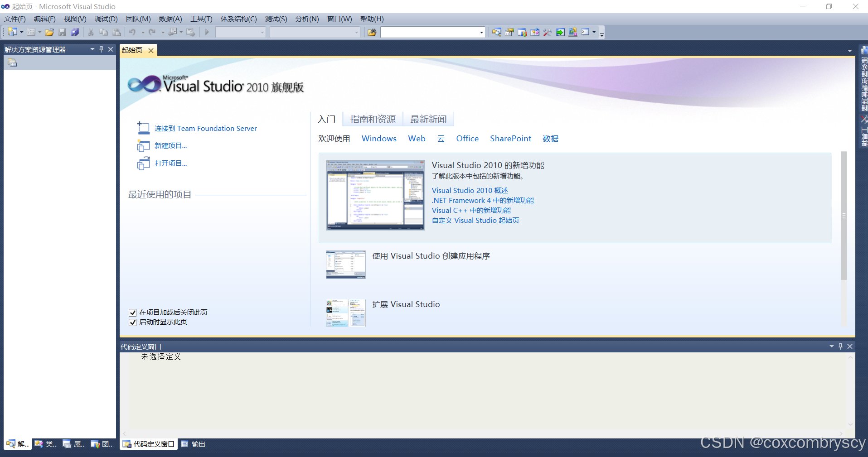
Task: Open the SharePoint category link
Action: point(510,139)
